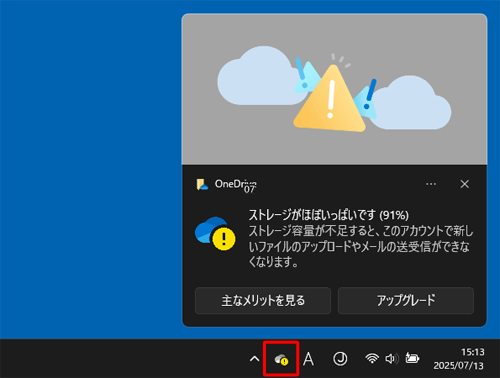Open the OneDrive warning icon in the tray

[x=281, y=360]
